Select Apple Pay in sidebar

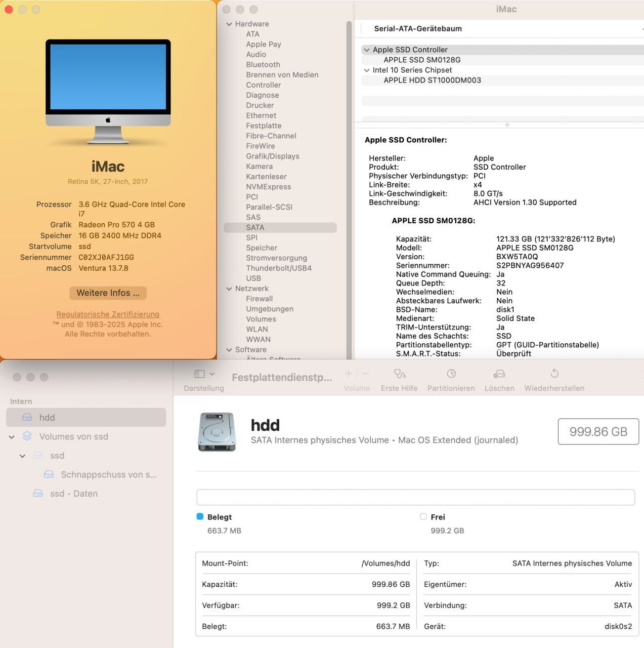point(264,44)
